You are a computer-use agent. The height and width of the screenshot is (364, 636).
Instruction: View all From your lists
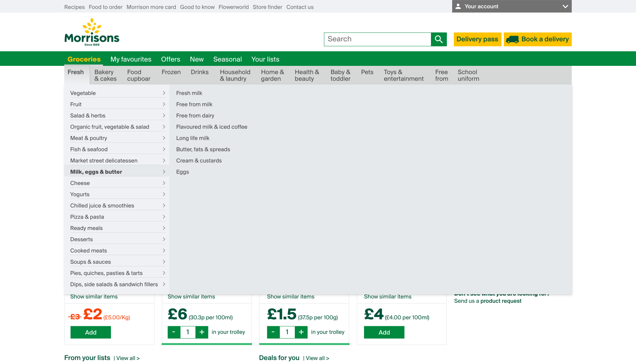coord(128,358)
